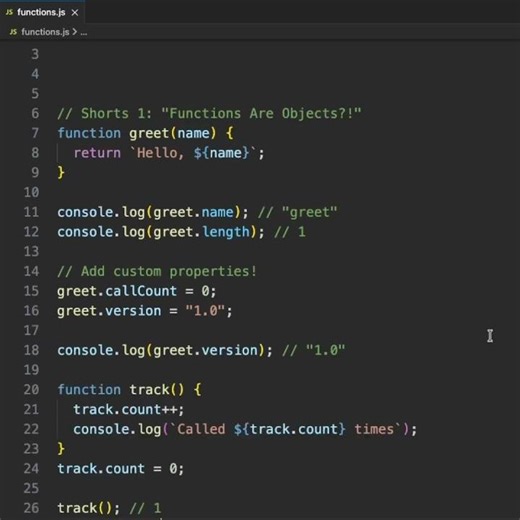This screenshot has width=520, height=520.
Task: Click 'greet.name' inside console.log on line 11
Action: (x=193, y=212)
